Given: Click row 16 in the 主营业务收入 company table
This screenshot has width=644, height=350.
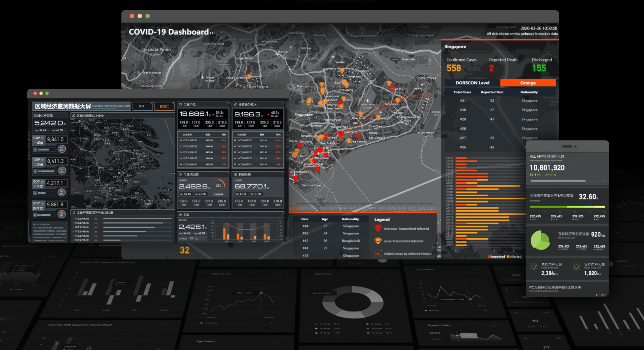Looking at the screenshot, I should 258,141.
